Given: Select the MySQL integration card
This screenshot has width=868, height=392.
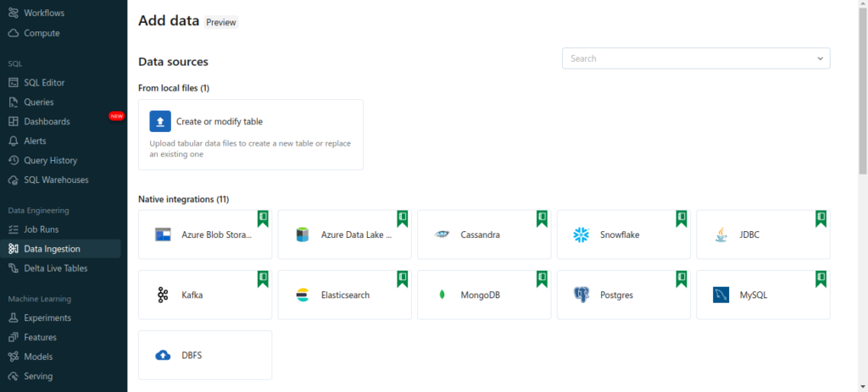Looking at the screenshot, I should [x=763, y=295].
